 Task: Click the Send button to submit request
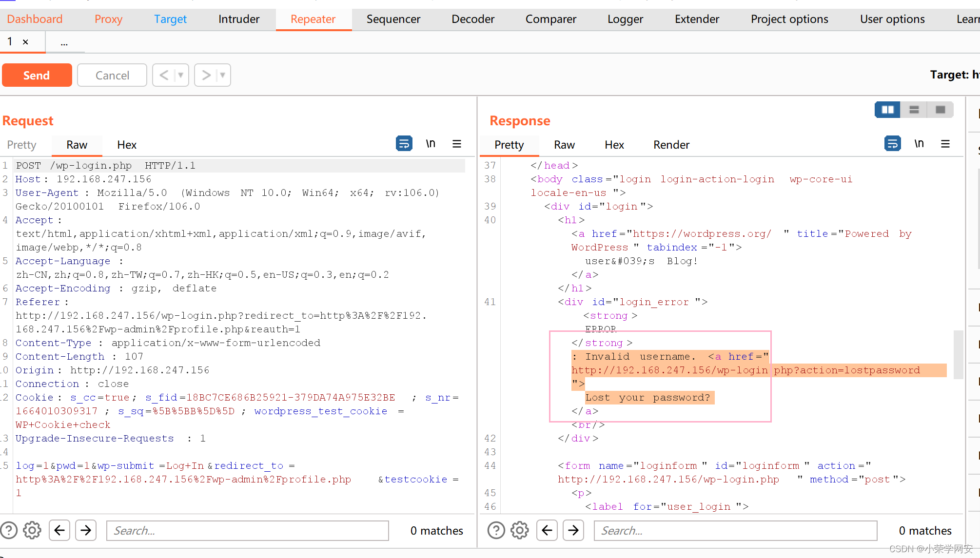pos(37,75)
